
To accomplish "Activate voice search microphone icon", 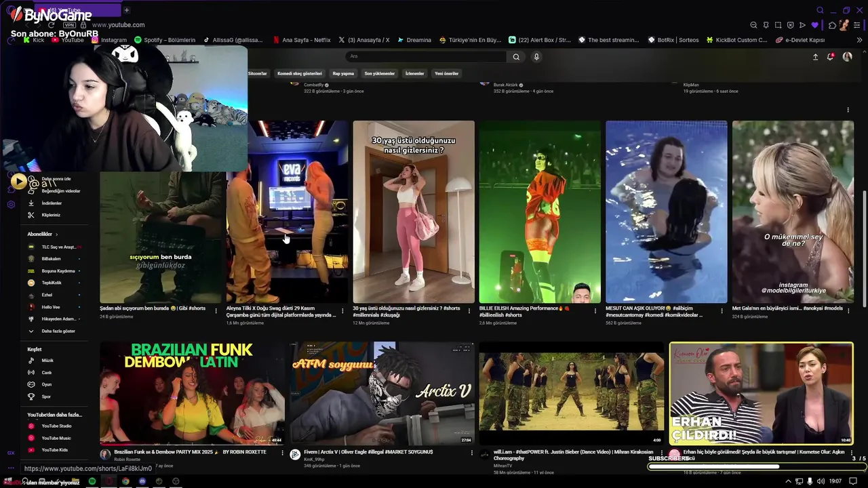I will tap(536, 57).
